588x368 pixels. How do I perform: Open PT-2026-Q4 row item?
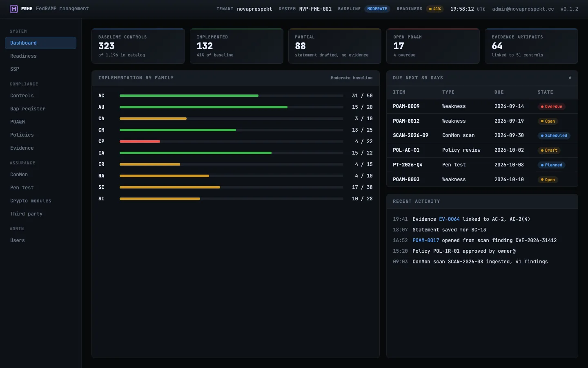(x=408, y=165)
